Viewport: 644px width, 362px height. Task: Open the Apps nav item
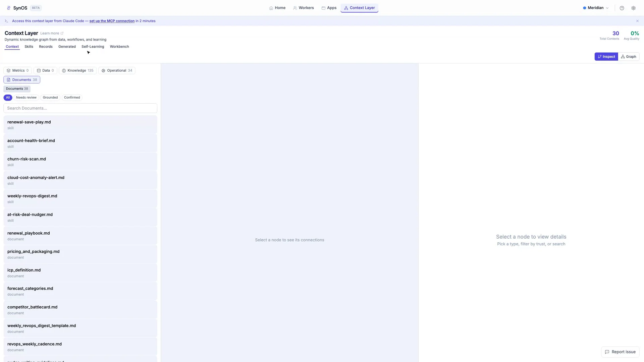click(329, 8)
